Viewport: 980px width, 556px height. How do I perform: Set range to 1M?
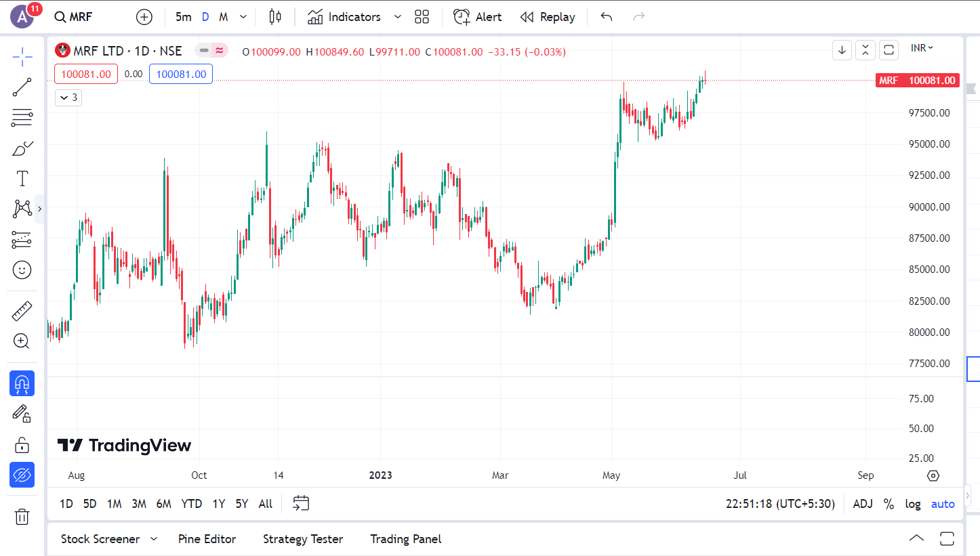click(115, 504)
